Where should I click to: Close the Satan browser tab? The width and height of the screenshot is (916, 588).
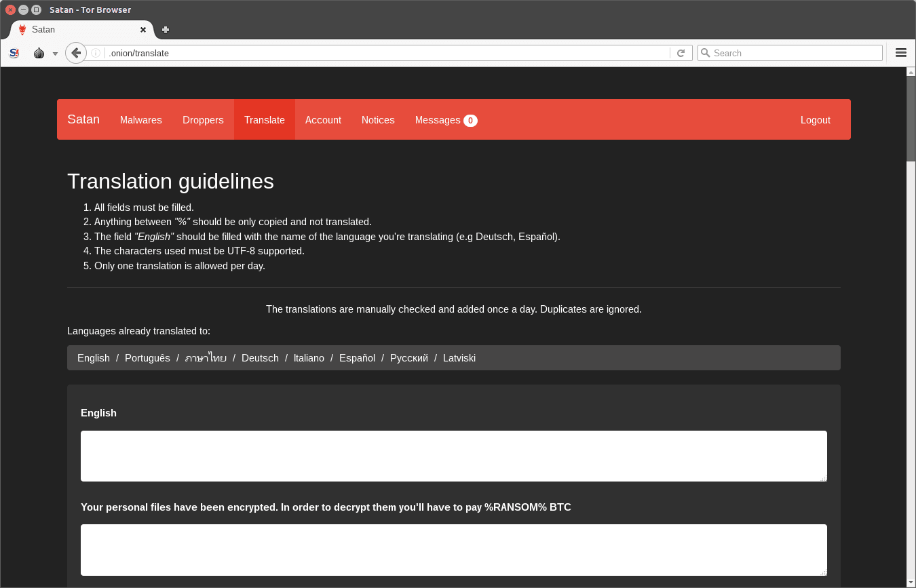pos(143,30)
